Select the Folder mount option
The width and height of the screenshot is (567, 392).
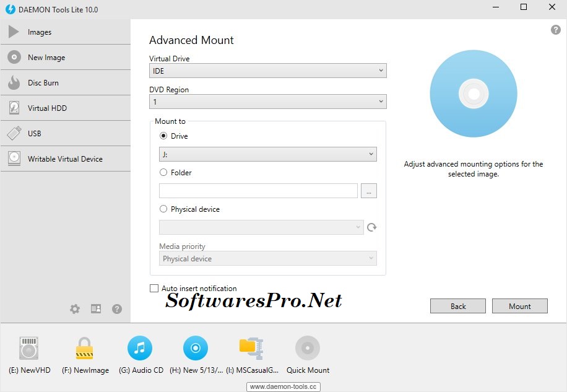[x=163, y=173]
